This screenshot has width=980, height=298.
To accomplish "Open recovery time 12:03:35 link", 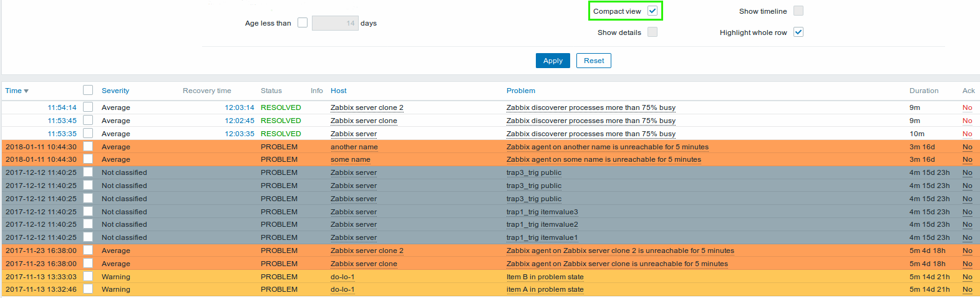I will (x=240, y=134).
